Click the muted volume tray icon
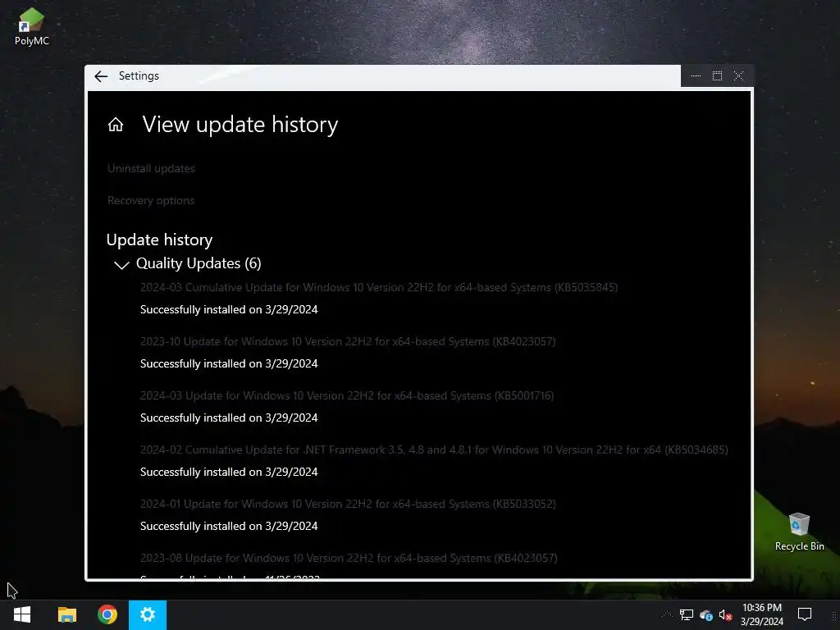The image size is (840, 630). 725,615
